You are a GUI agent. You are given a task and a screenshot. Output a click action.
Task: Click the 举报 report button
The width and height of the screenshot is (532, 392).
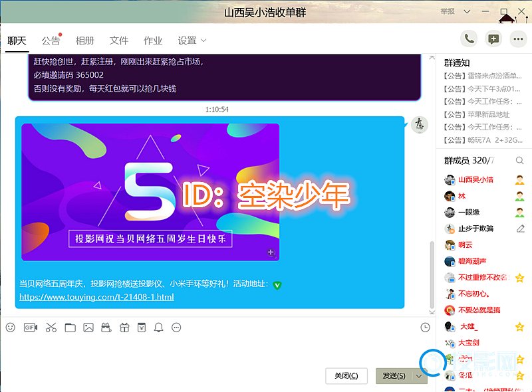tap(448, 11)
